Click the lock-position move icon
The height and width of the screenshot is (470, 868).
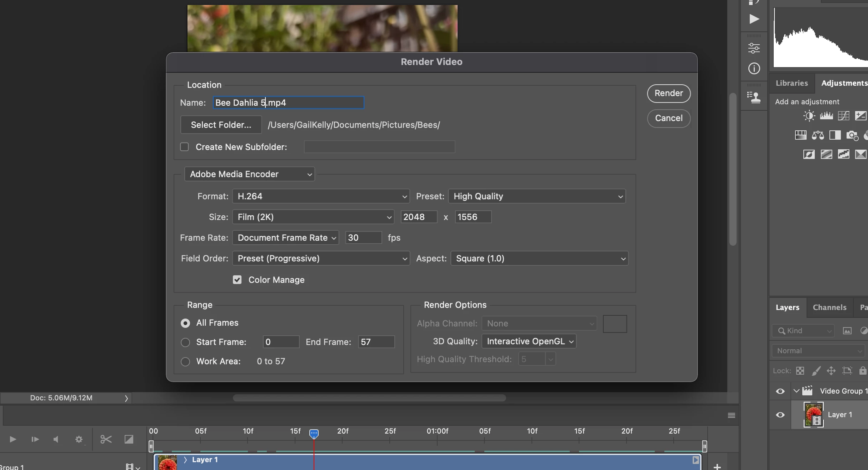(831, 371)
